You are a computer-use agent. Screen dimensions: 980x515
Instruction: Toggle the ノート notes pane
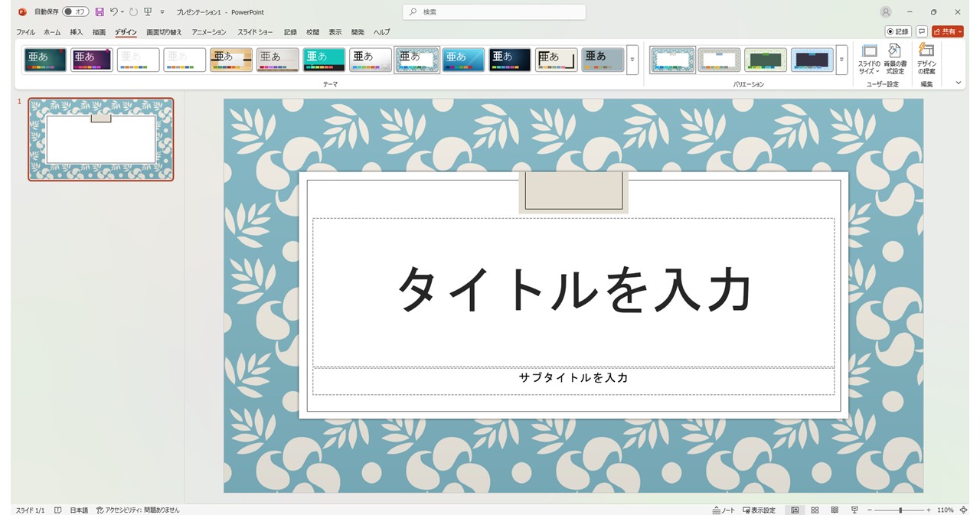coord(724,510)
